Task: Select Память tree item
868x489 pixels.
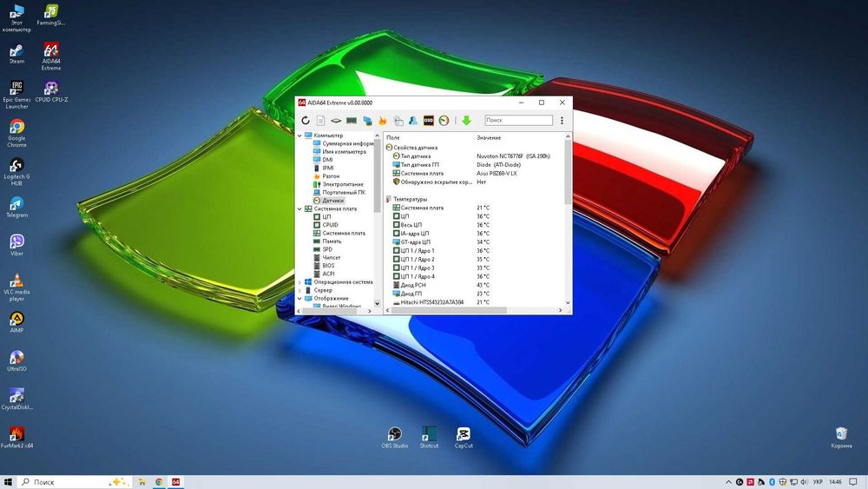Action: [327, 241]
